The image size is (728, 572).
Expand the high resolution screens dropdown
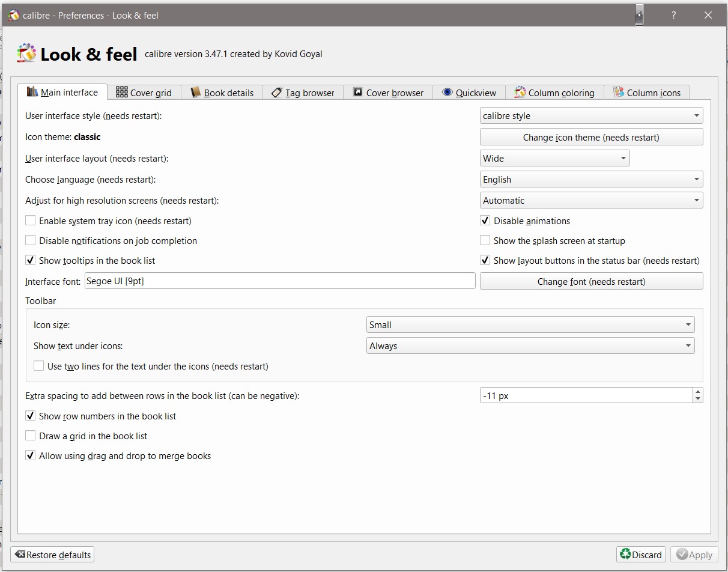click(592, 201)
